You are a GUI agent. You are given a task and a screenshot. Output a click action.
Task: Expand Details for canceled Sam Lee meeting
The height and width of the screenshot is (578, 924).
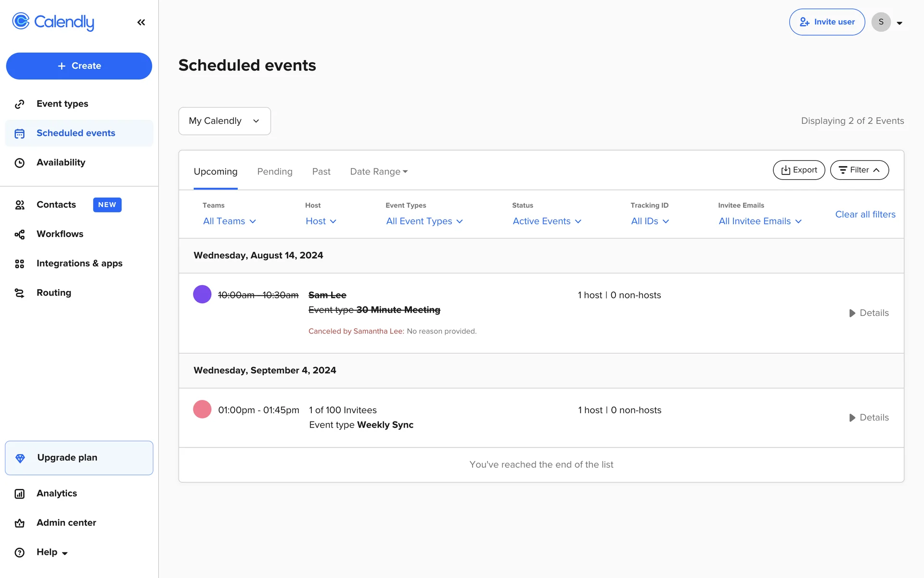(869, 313)
